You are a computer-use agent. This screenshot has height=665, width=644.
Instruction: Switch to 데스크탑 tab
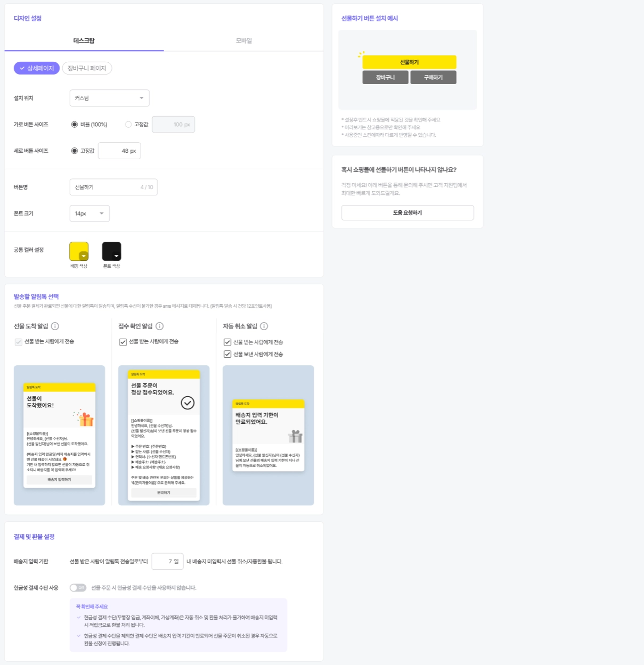pos(84,41)
